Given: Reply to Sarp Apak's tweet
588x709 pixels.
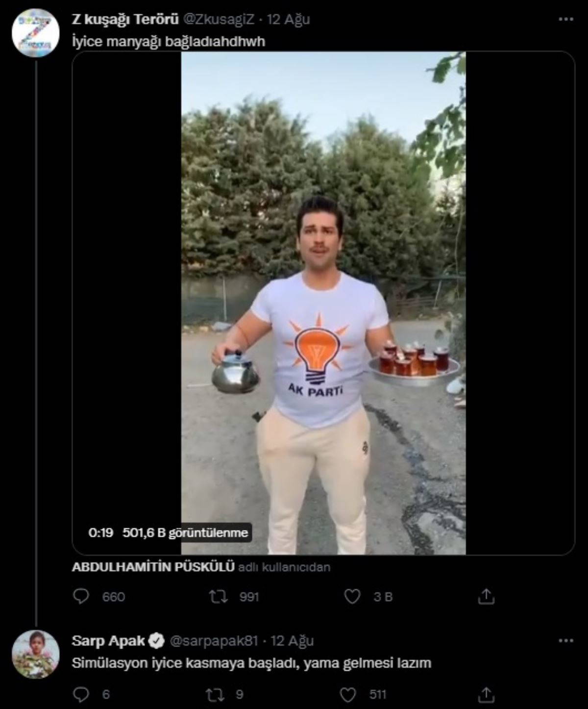Looking at the screenshot, I should pos(81,694).
